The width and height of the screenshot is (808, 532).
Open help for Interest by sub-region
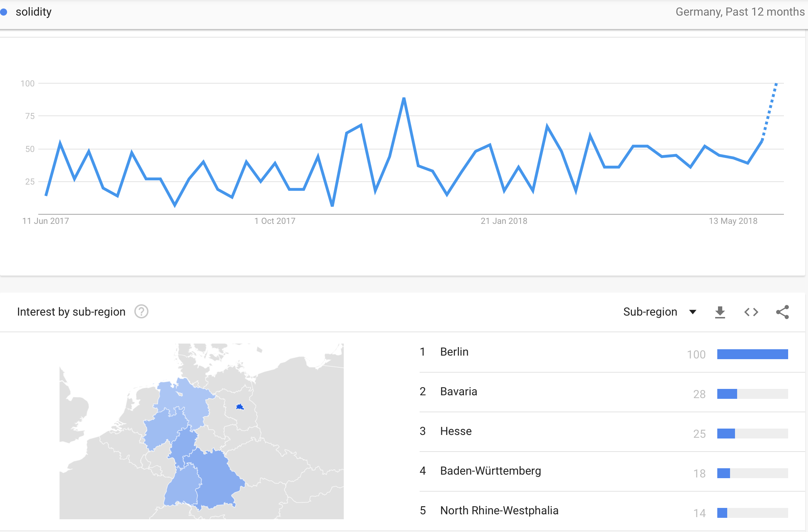(141, 312)
